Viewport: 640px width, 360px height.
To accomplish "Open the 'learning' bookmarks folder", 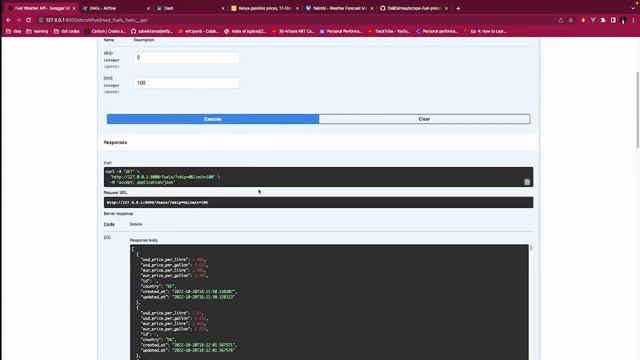I will click(37, 31).
